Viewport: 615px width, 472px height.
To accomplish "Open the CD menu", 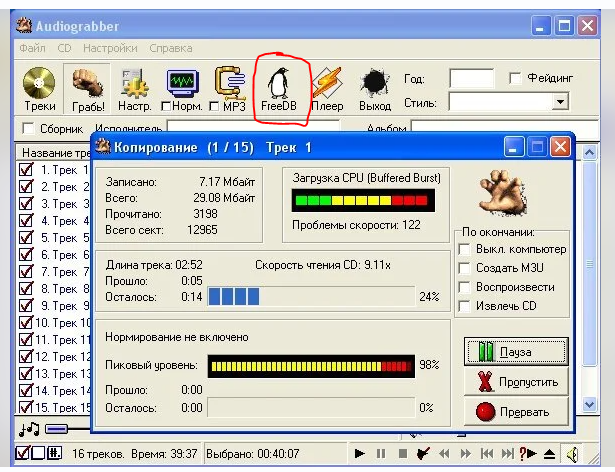I will coord(64,48).
